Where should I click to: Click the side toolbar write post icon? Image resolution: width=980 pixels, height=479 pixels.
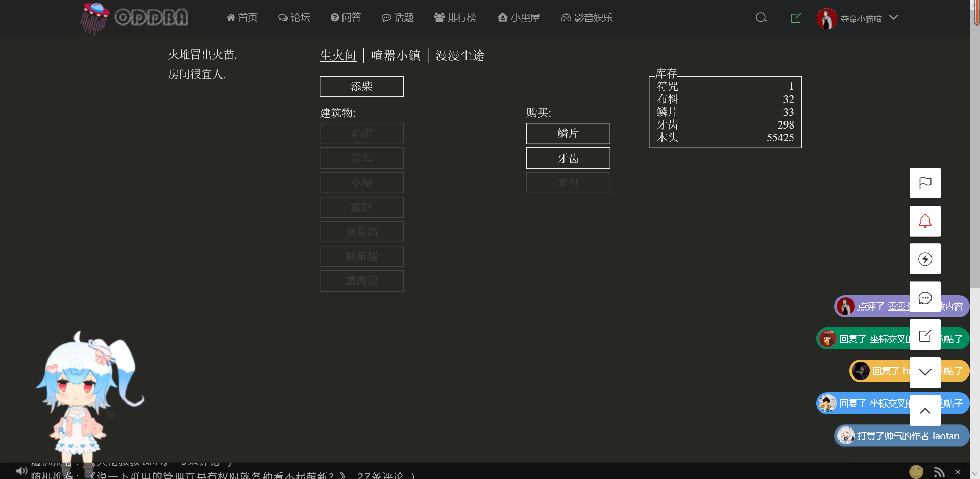point(925,335)
